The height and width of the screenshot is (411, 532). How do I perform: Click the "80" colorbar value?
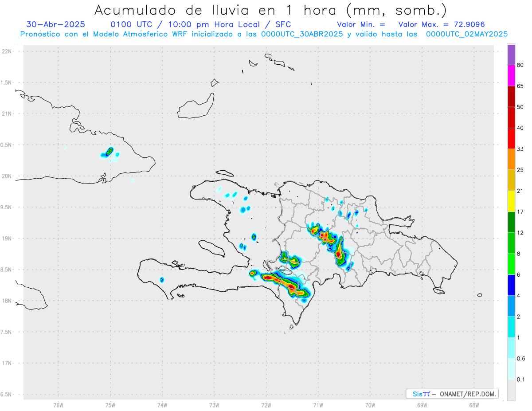(520, 65)
